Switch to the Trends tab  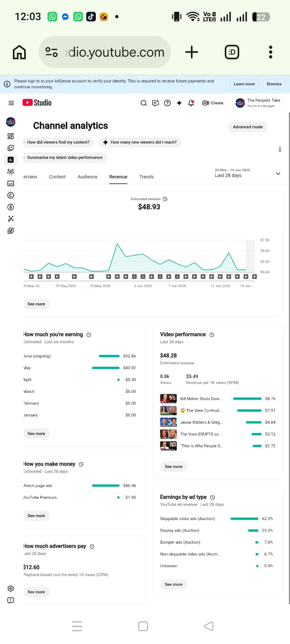[x=147, y=177]
